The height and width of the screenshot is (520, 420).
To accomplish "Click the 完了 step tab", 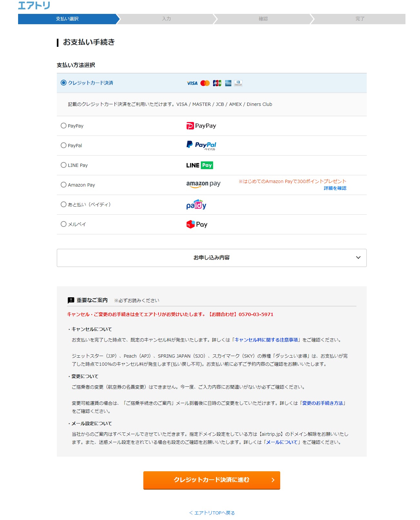I will (360, 19).
